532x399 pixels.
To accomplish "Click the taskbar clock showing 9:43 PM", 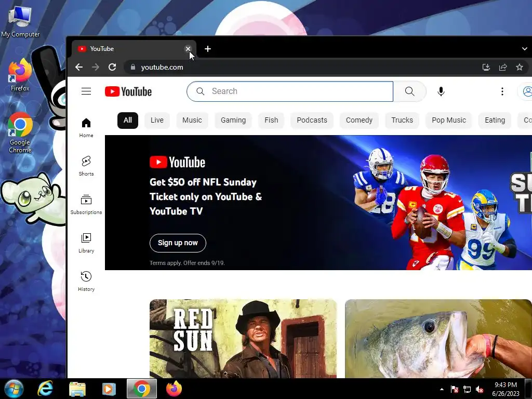I will pos(506,389).
